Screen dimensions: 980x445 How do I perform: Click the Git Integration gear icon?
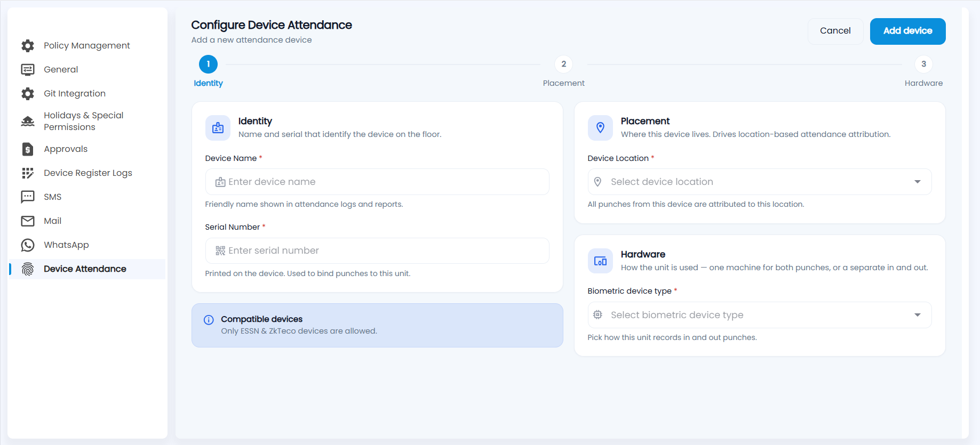[28, 94]
